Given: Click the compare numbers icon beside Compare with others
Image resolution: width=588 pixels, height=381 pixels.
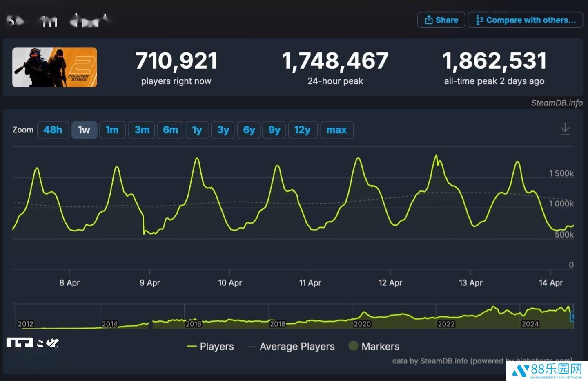Looking at the screenshot, I should tap(479, 20).
